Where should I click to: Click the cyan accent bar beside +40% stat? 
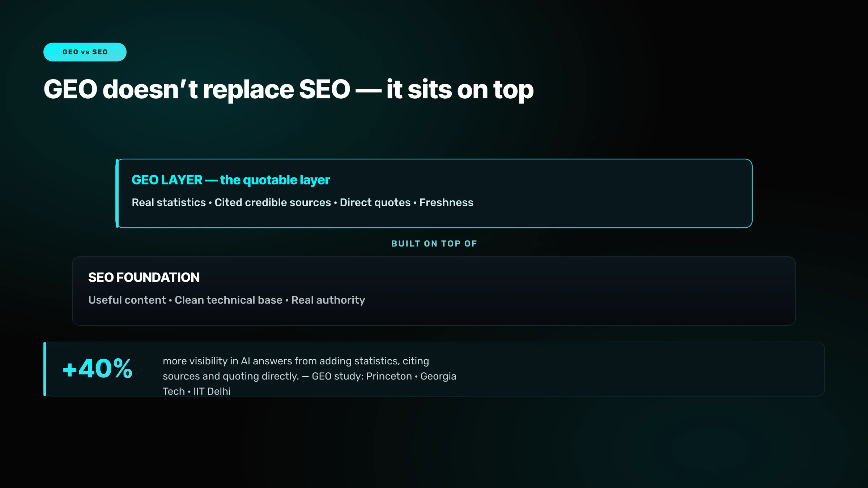[45, 369]
